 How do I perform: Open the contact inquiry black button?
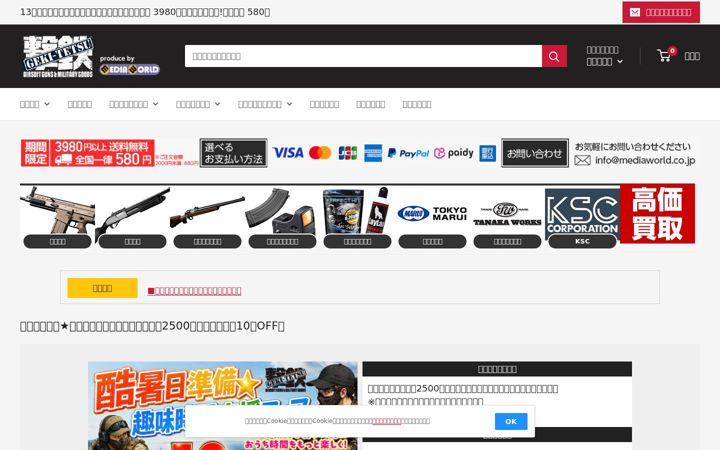(x=535, y=153)
